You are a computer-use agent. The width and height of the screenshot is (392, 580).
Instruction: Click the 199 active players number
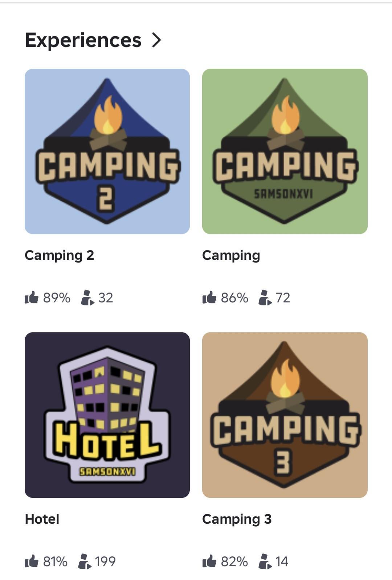tap(105, 561)
